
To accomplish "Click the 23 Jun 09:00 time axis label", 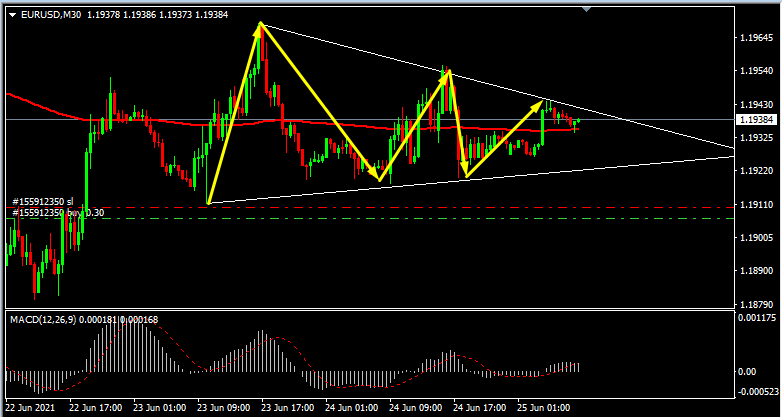I will pyautogui.click(x=223, y=408).
